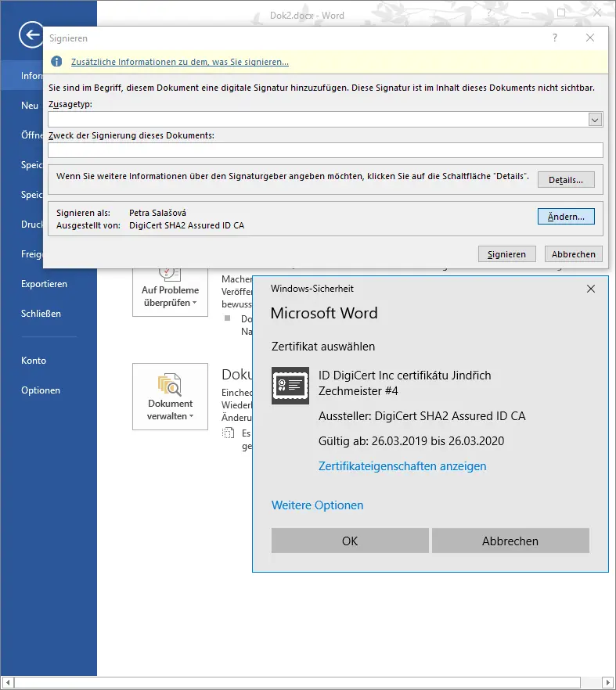Click the Aussteller: DigiCert SHA2 Assured ID CA text
Image resolution: width=616 pixels, height=690 pixels.
[422, 416]
